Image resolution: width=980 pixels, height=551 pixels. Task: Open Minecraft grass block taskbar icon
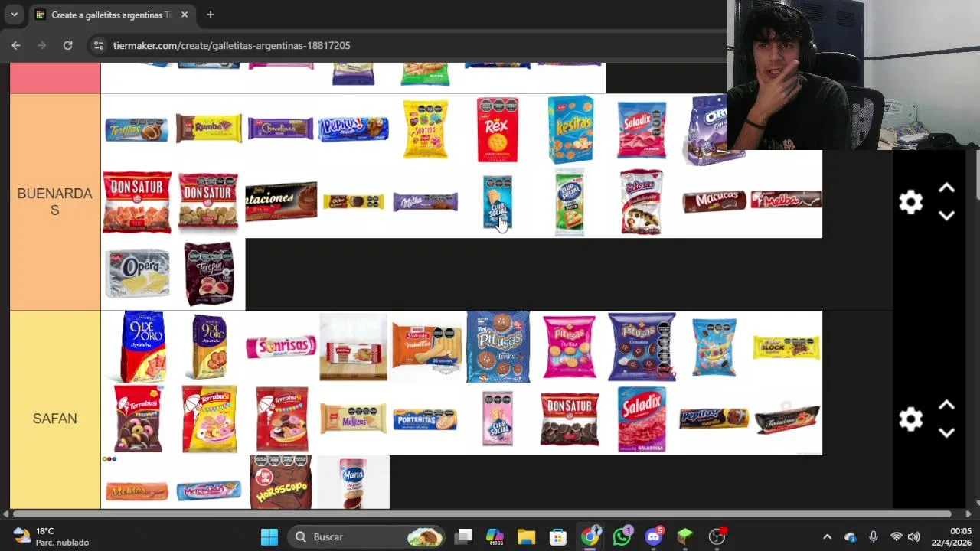tap(684, 536)
